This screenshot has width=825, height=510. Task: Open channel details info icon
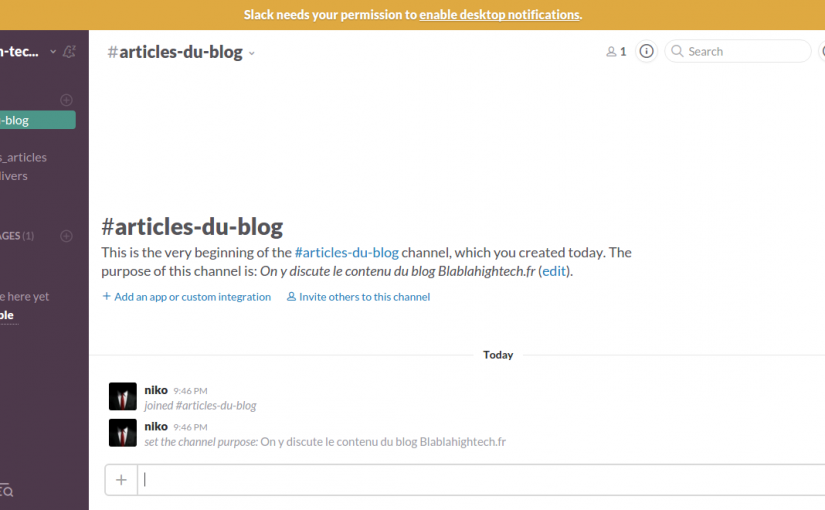646,51
